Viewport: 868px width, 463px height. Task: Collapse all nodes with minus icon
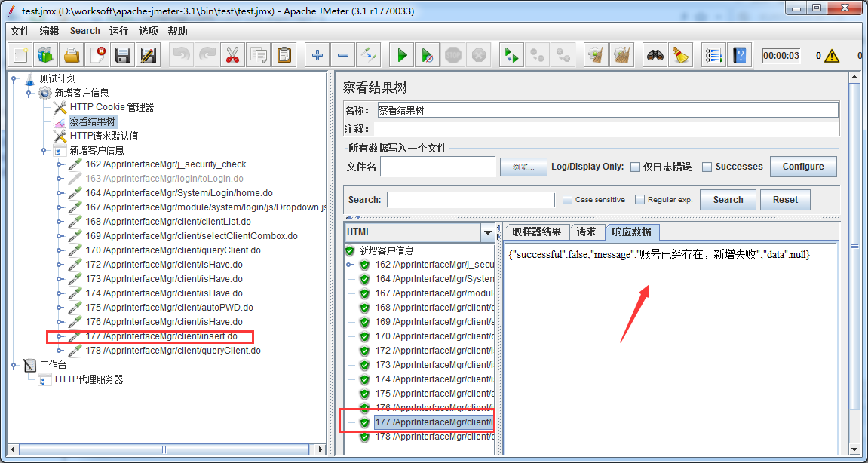point(342,55)
